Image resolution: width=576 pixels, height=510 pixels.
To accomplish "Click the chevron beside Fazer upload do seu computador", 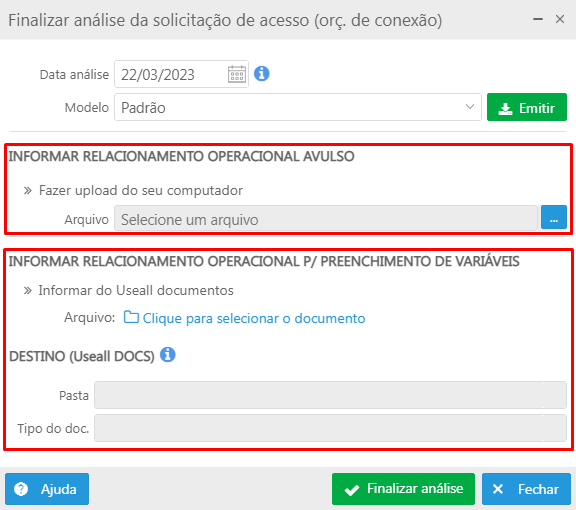I will [28, 190].
